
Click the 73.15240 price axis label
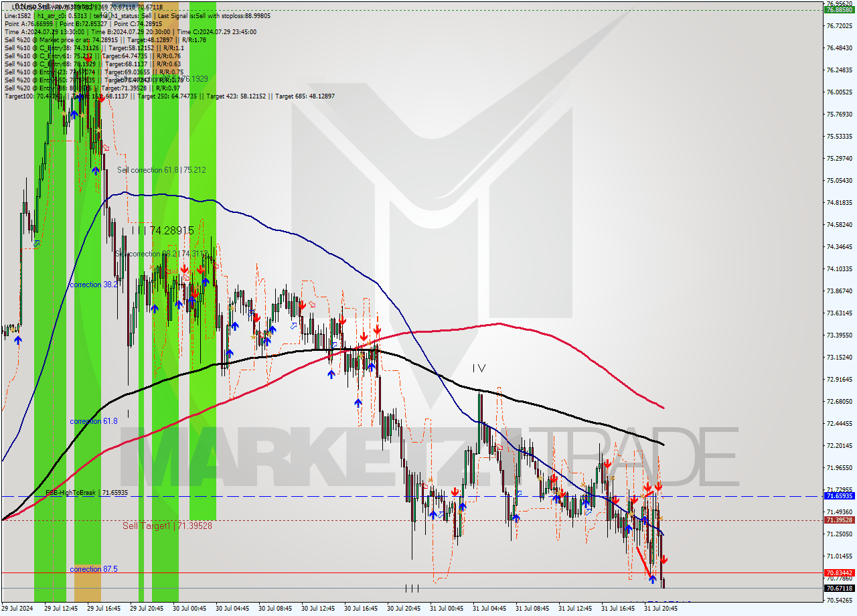(840, 358)
